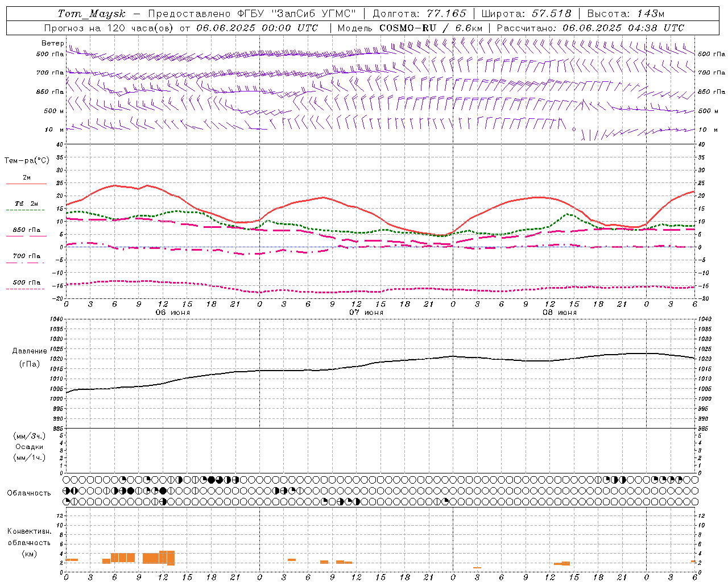Click the Облачность cloud cover label
728x582 pixels.
29,493
